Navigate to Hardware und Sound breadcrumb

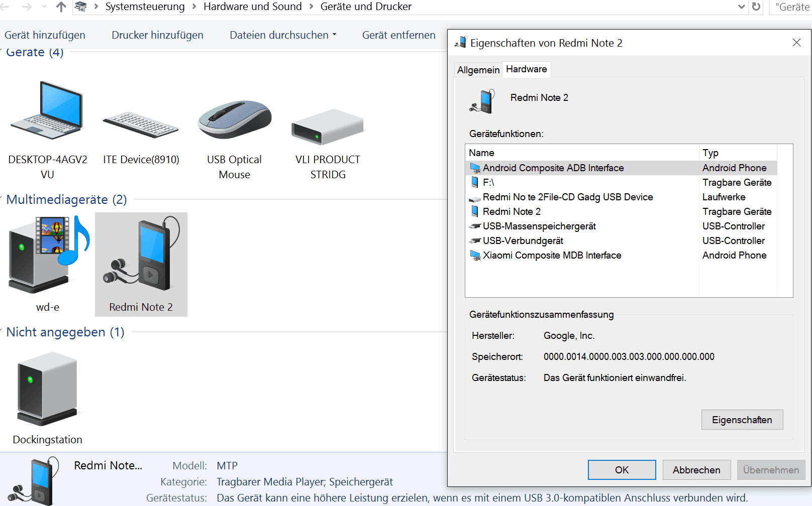[x=253, y=7]
